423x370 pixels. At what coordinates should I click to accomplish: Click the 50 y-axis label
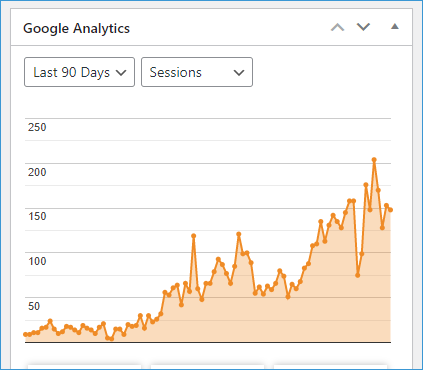click(34, 306)
